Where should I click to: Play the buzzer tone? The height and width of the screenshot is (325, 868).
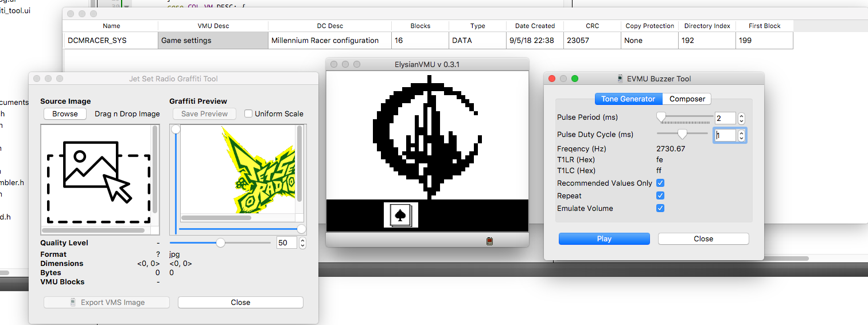click(x=604, y=238)
